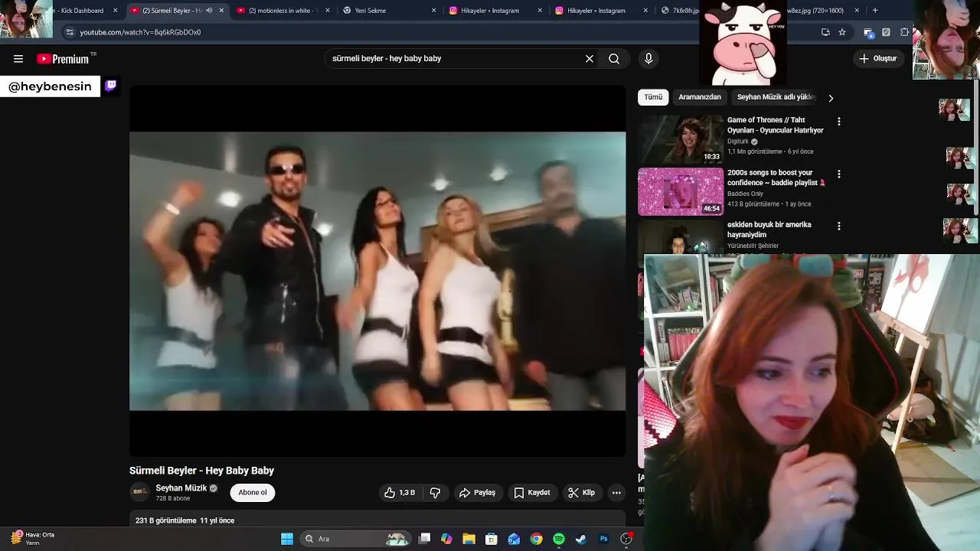Open Spotify from taskbar
The width and height of the screenshot is (980, 551).
pos(559,539)
